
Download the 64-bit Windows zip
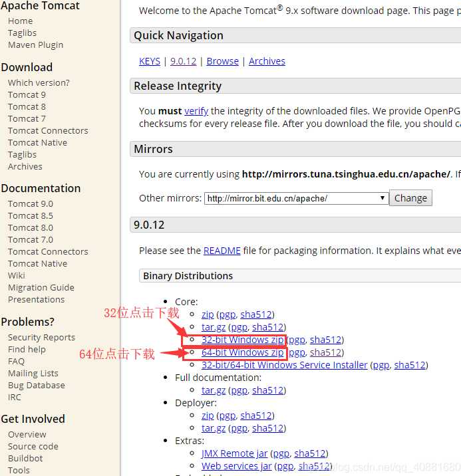(243, 352)
